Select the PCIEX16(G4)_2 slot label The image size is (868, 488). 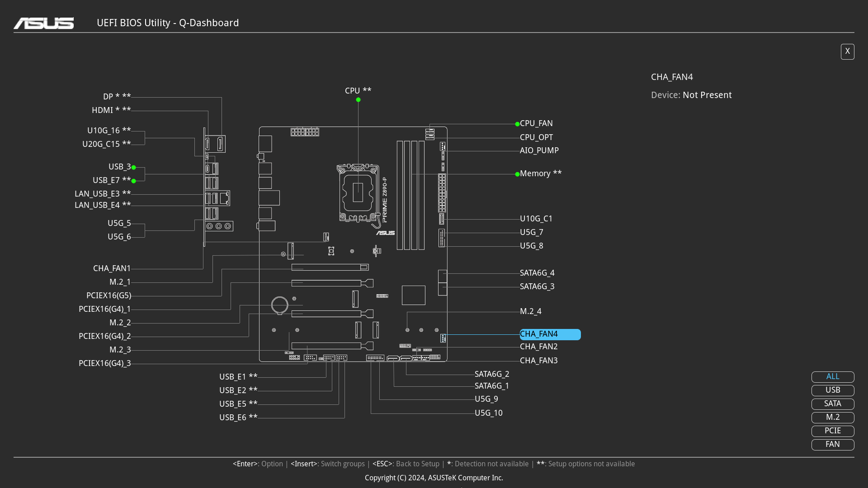pos(105,336)
